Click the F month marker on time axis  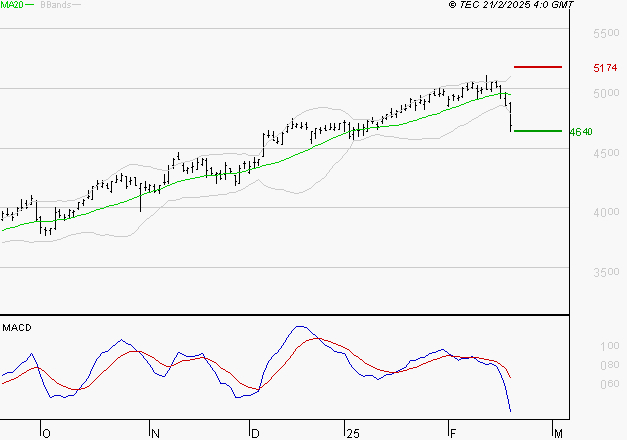(453, 434)
